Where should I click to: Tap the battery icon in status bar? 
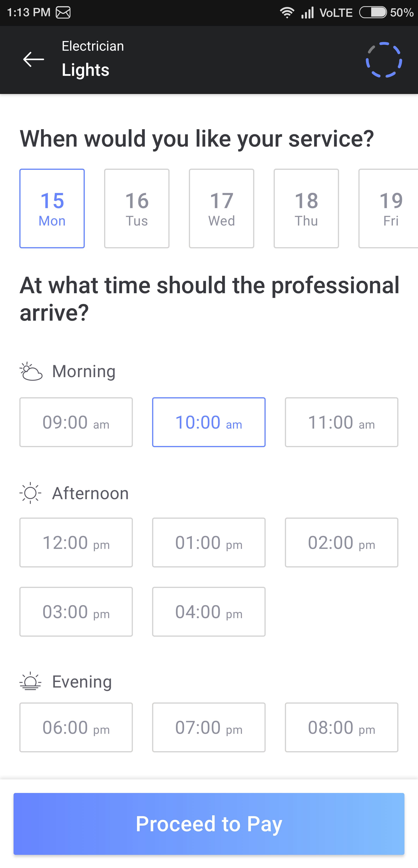click(x=373, y=13)
